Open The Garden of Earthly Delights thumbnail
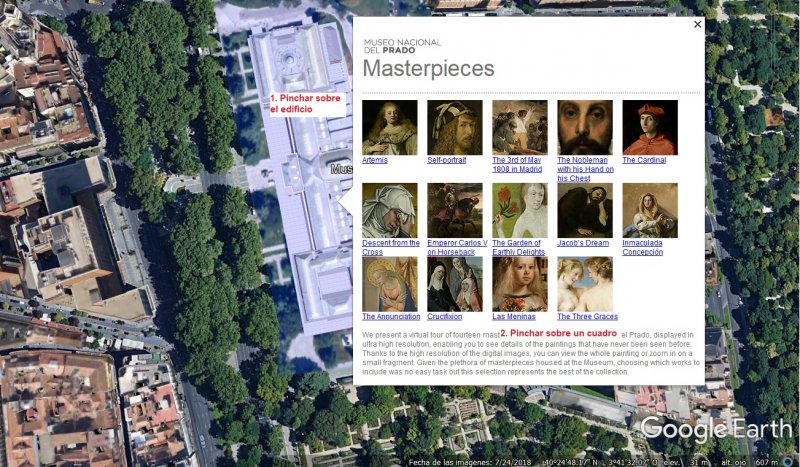The width and height of the screenshot is (800, 467). coord(520,210)
